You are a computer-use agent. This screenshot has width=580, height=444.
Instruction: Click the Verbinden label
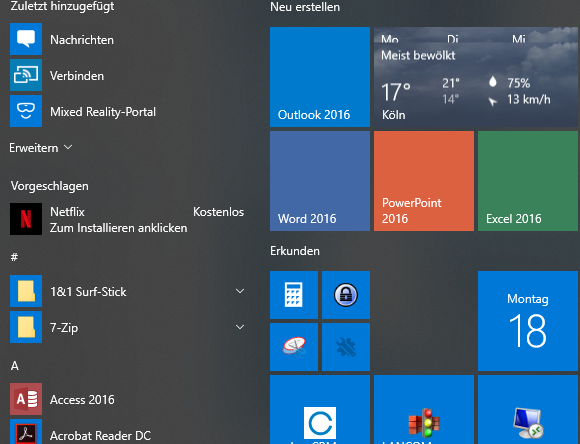point(77,76)
